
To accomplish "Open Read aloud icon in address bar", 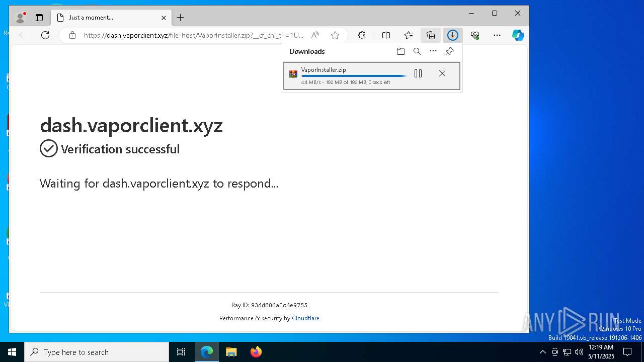I will tap(315, 35).
